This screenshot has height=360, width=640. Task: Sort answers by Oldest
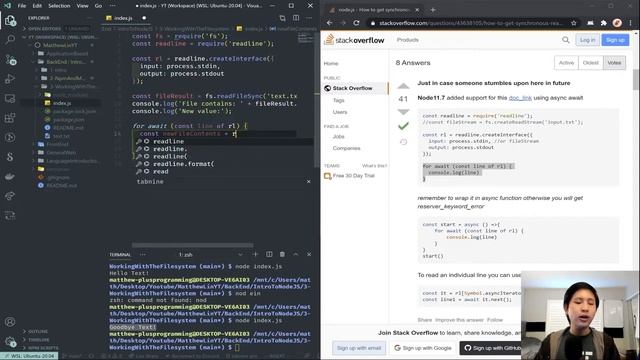point(590,63)
